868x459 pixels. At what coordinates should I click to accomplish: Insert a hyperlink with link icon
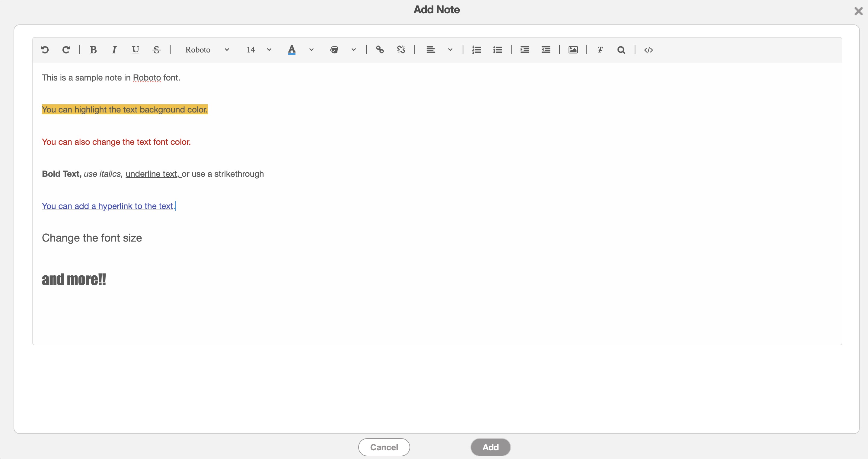click(x=380, y=50)
